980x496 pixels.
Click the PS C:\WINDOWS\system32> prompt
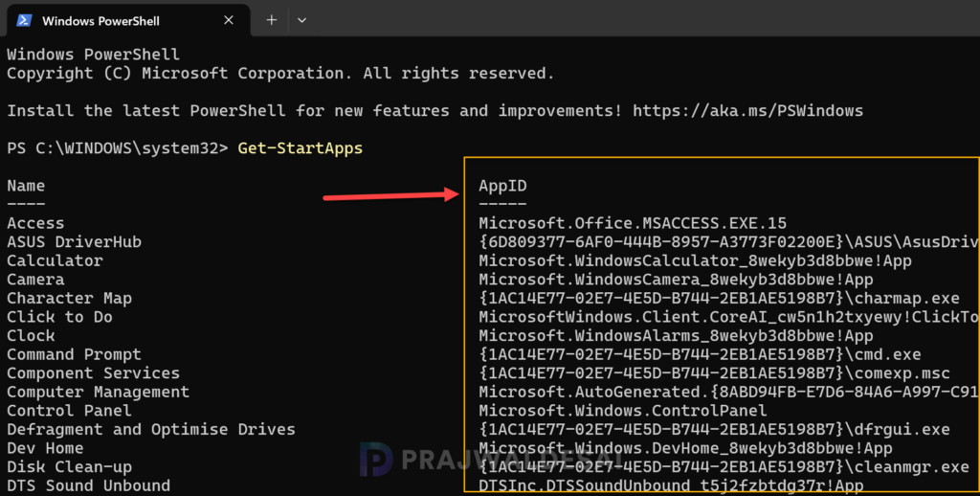[118, 148]
